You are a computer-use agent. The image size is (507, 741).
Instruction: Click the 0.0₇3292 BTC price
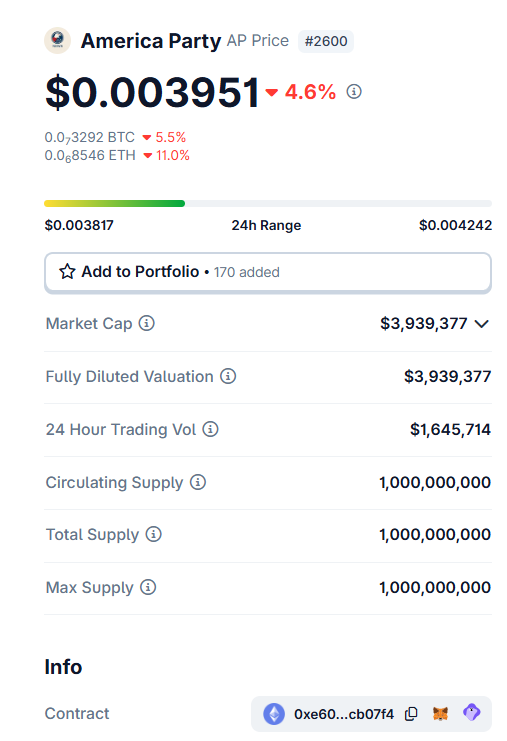(x=90, y=138)
